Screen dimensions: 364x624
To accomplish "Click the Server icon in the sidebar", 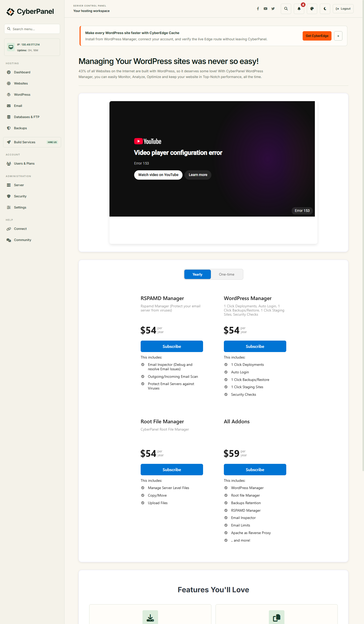I will click(9, 185).
